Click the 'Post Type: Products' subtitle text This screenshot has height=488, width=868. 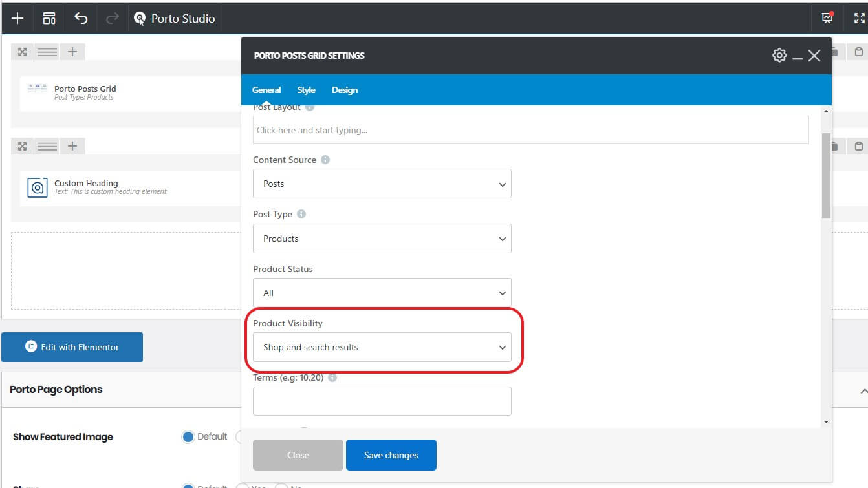[84, 98]
